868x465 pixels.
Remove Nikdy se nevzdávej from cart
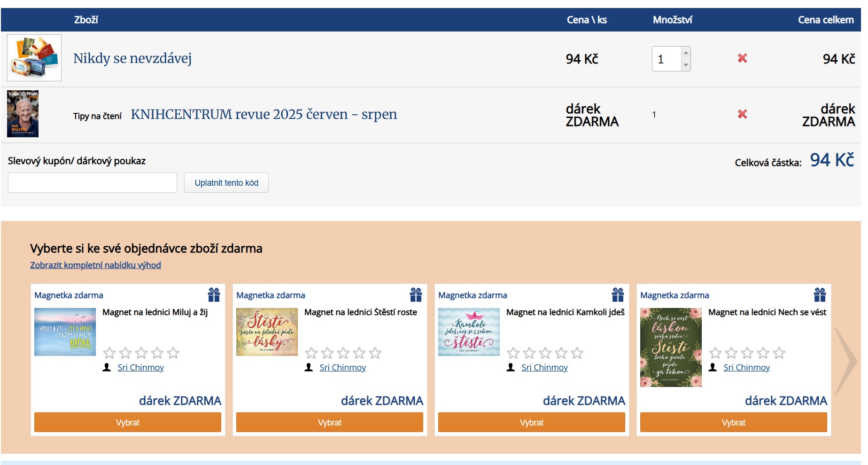[742, 58]
